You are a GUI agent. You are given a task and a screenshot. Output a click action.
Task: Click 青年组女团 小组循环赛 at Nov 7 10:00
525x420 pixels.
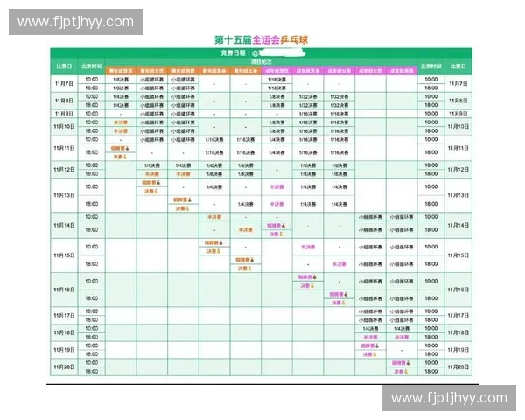tap(152, 80)
